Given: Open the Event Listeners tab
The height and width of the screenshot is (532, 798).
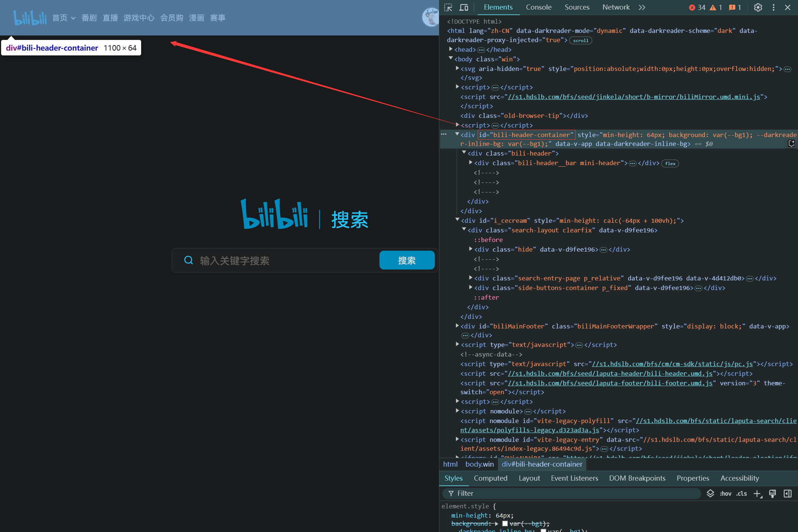Looking at the screenshot, I should [574, 478].
